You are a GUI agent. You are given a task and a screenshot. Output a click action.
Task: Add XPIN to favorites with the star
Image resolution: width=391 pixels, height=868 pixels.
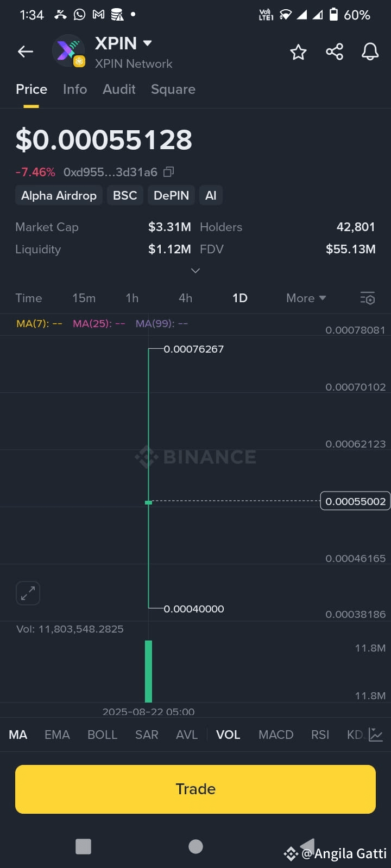298,52
